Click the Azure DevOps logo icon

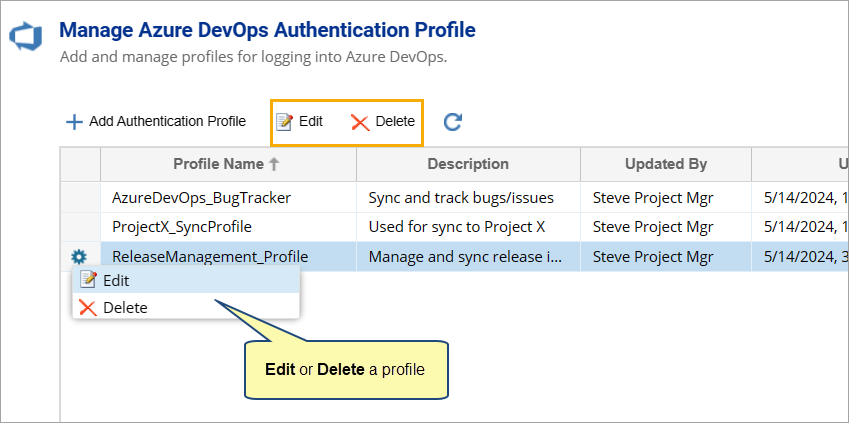[23, 38]
